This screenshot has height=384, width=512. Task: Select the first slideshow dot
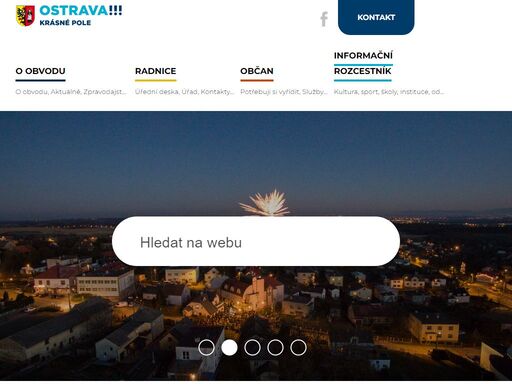[x=206, y=348]
